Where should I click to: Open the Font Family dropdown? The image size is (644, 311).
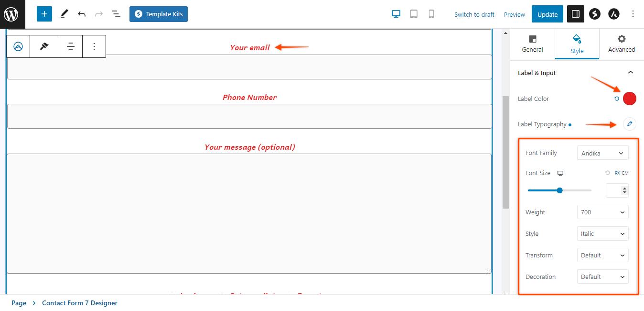coord(602,153)
